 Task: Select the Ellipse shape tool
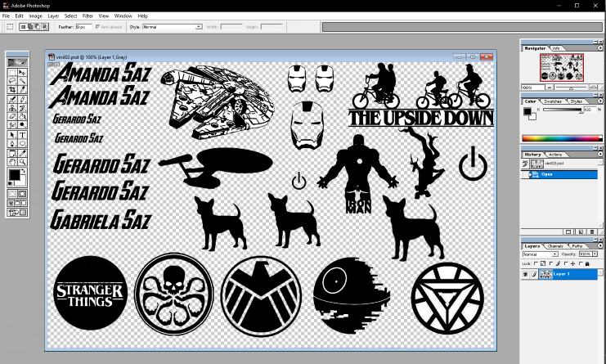point(22,143)
